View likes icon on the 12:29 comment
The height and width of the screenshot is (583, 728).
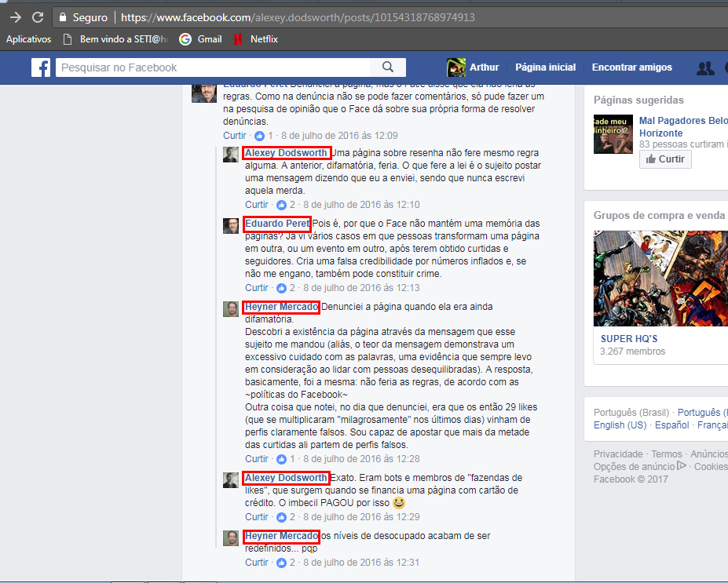281,517
